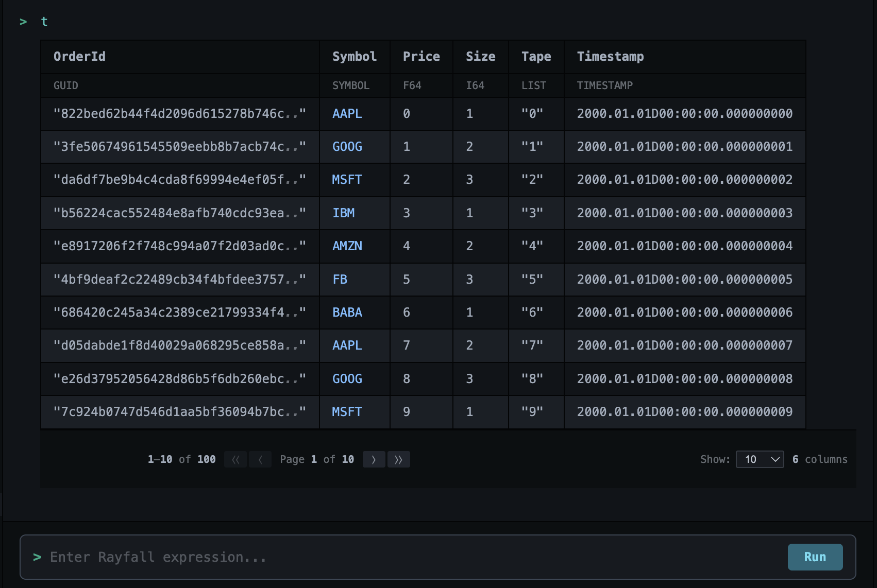Open the GOOG symbol link
This screenshot has width=877, height=588.
[347, 147]
